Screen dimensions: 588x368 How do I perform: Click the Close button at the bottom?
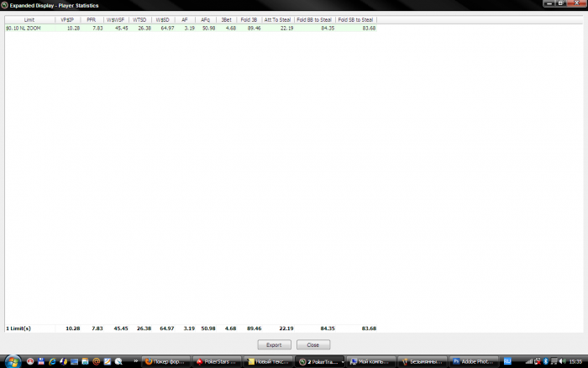[x=313, y=344]
